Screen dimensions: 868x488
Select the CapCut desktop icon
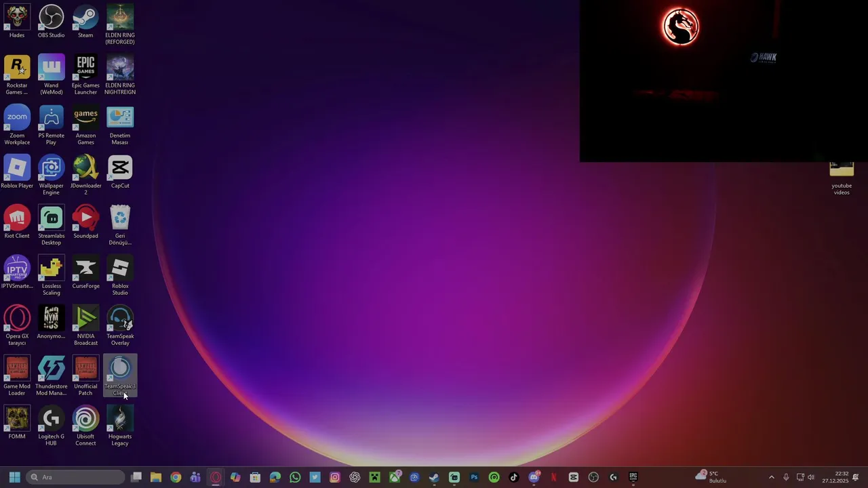click(x=120, y=172)
